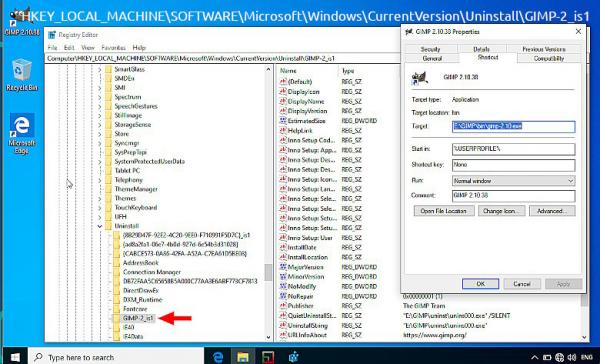Open the Favorites menu in Registry Editor

[113, 48]
